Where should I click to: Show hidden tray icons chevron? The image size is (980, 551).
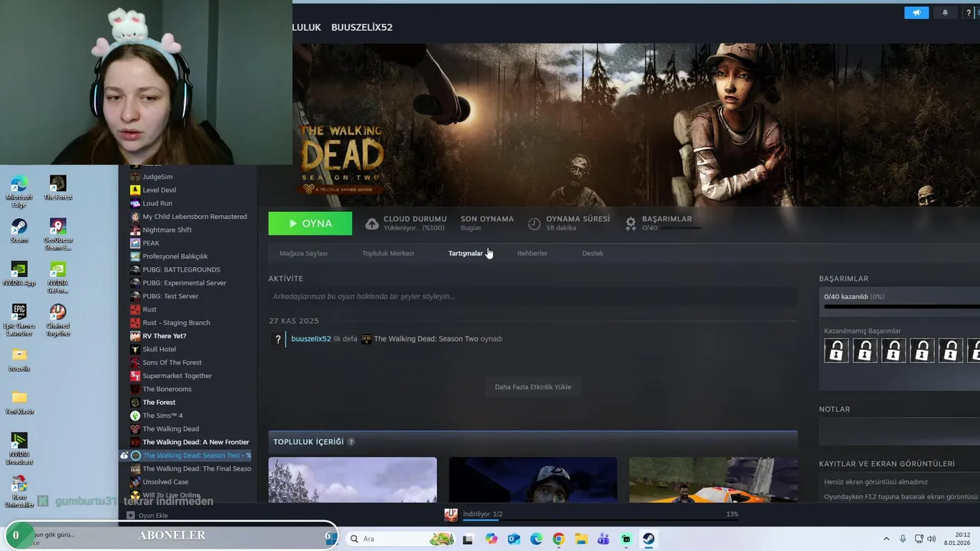(x=887, y=539)
